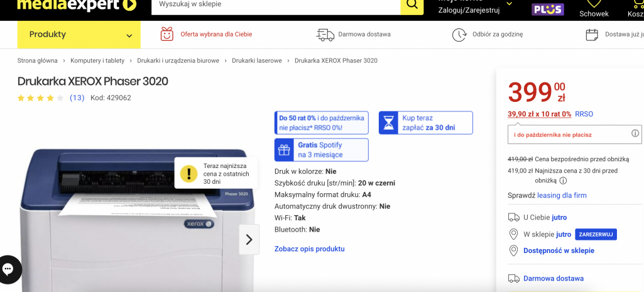Select 'Darmowa dostawa' in the top benefits bar
Image resolution: width=644 pixels, height=292 pixels.
[x=364, y=35]
